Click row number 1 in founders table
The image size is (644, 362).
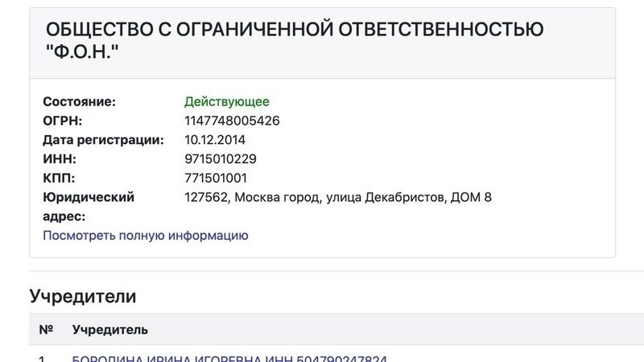42,358
